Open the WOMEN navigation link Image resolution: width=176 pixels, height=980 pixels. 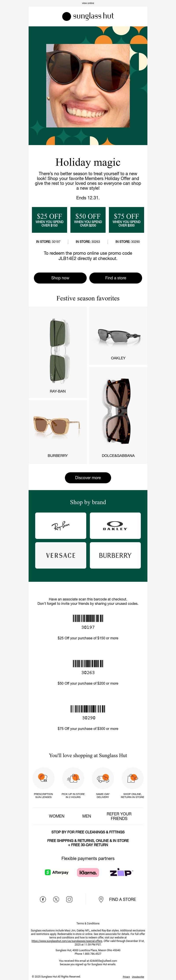(56, 816)
